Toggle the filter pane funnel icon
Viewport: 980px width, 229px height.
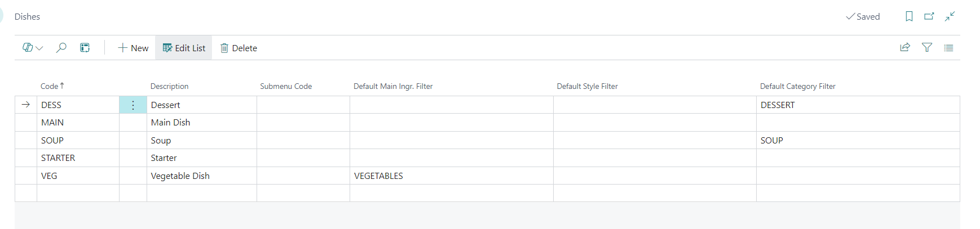pyautogui.click(x=927, y=48)
